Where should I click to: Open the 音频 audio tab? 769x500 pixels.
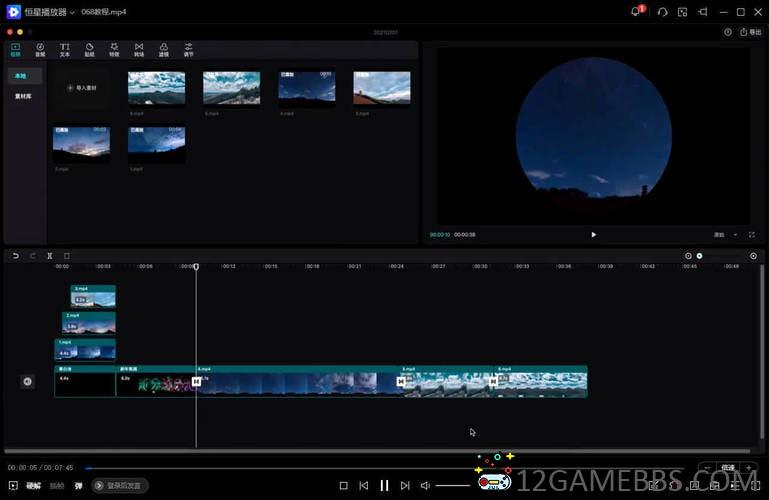pos(40,49)
